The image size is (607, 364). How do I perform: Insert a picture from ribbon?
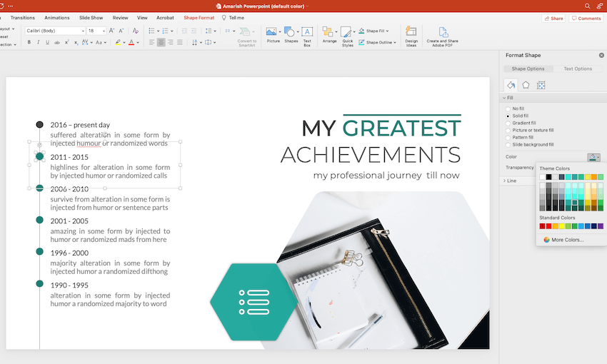[x=273, y=35]
